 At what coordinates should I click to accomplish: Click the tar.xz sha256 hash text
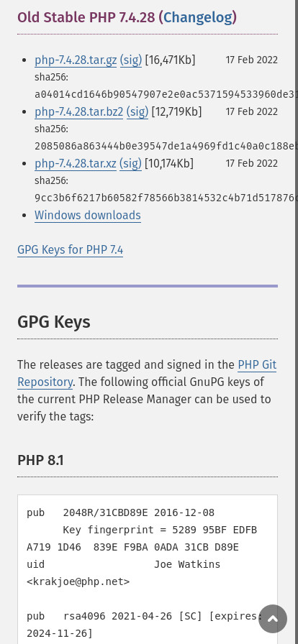(x=165, y=198)
